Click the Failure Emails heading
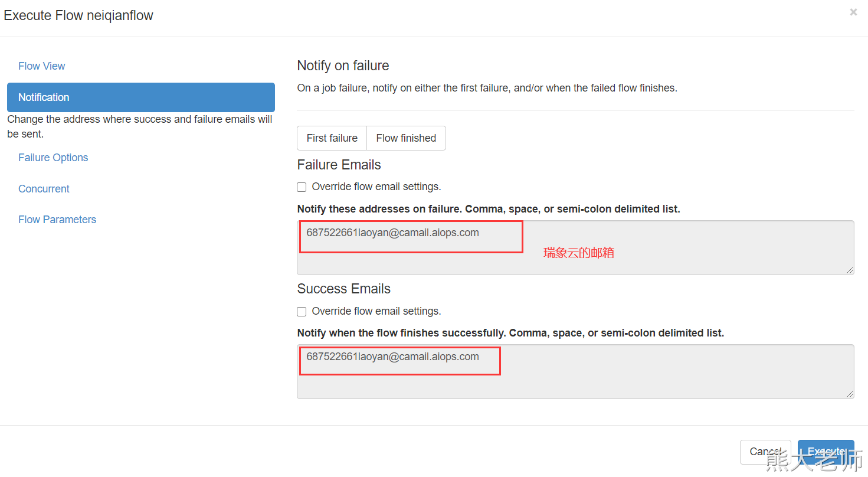This screenshot has height=477, width=868. coord(339,165)
